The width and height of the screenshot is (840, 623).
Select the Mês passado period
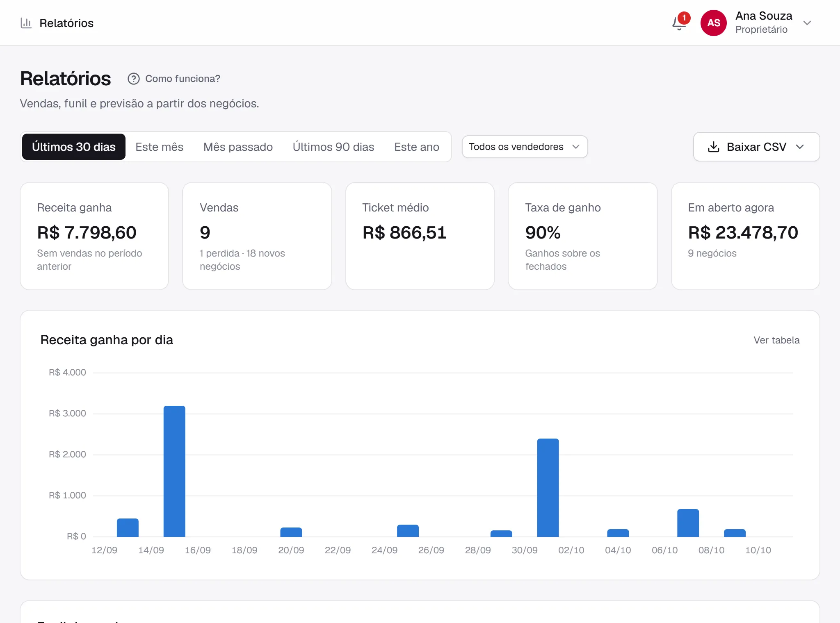(x=238, y=147)
